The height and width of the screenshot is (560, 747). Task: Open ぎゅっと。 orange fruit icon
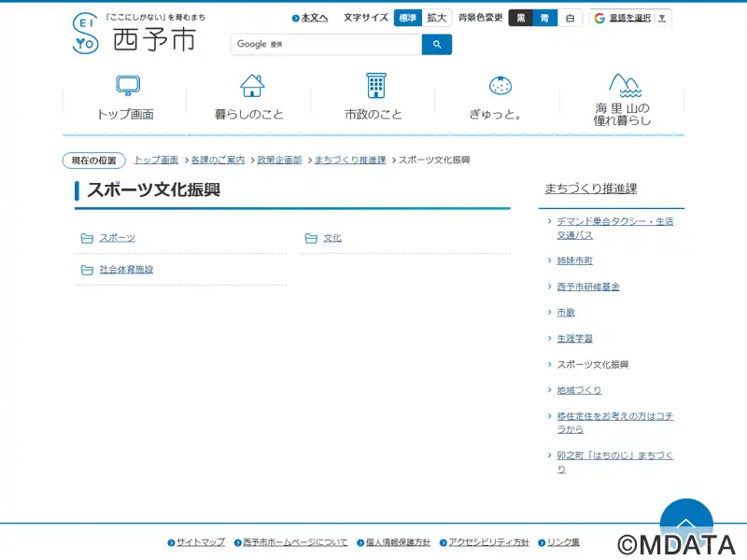pyautogui.click(x=500, y=86)
